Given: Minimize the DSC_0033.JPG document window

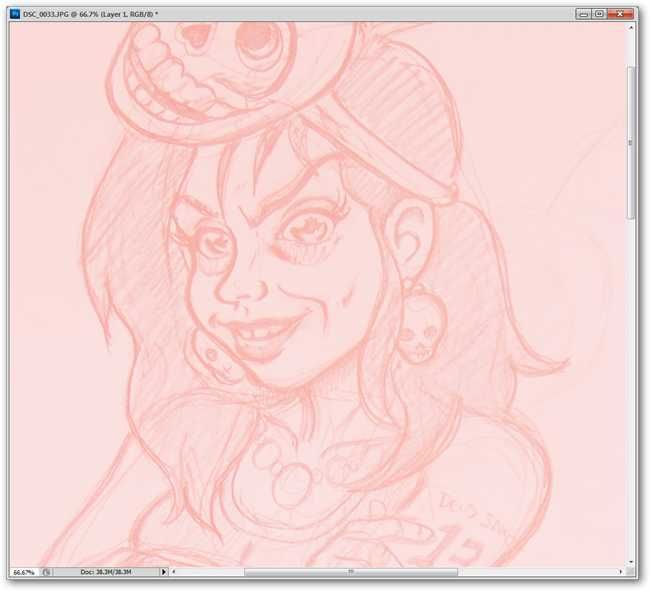Looking at the screenshot, I should click(x=583, y=14).
